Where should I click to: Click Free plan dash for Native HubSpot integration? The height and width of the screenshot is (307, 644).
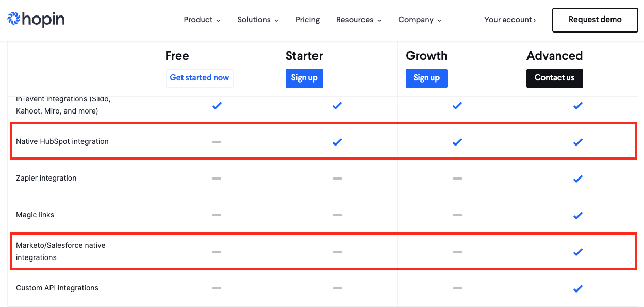pos(217,142)
